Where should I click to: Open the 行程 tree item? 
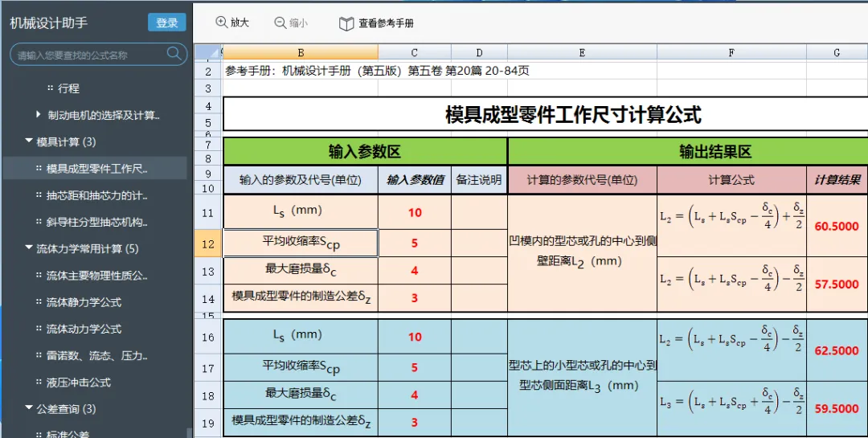[x=68, y=88]
